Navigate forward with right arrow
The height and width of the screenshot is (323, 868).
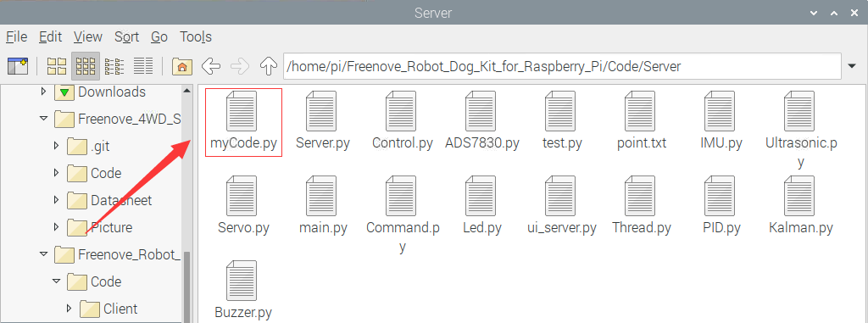click(240, 66)
